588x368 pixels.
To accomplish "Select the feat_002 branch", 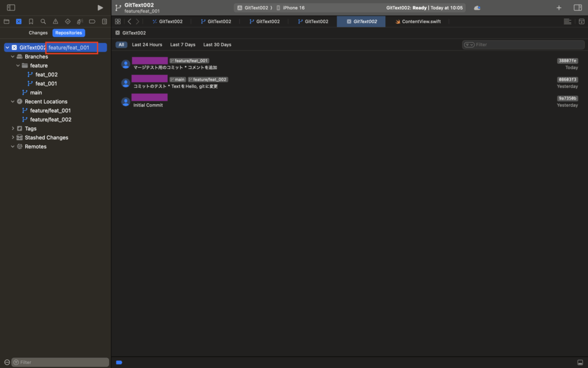I will click(47, 74).
